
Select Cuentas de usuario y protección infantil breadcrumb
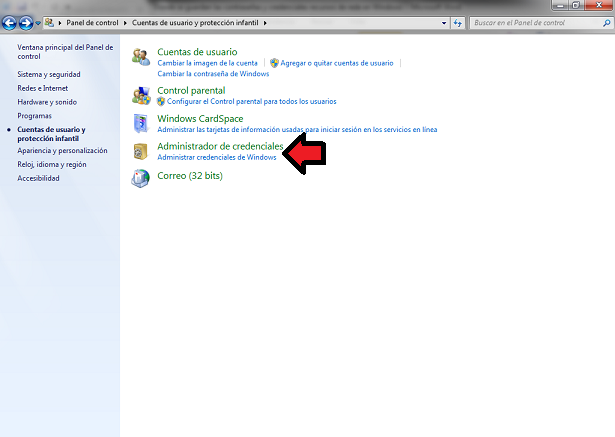pos(195,23)
